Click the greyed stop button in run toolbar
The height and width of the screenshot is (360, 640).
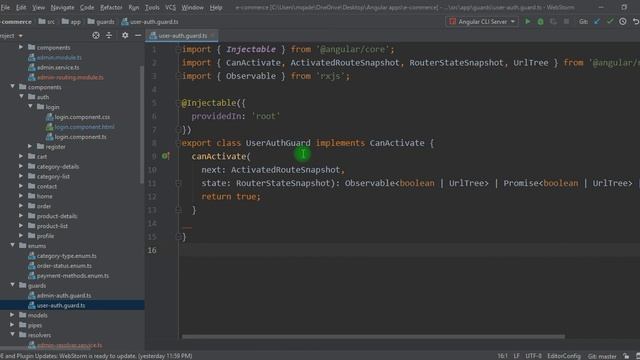coord(566,22)
